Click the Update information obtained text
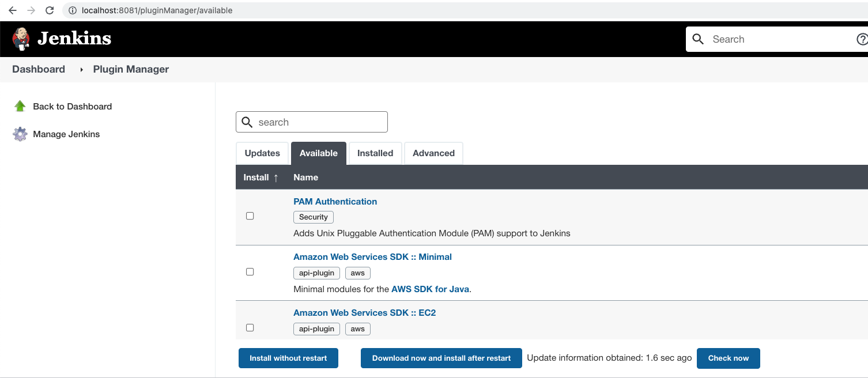 click(609, 358)
